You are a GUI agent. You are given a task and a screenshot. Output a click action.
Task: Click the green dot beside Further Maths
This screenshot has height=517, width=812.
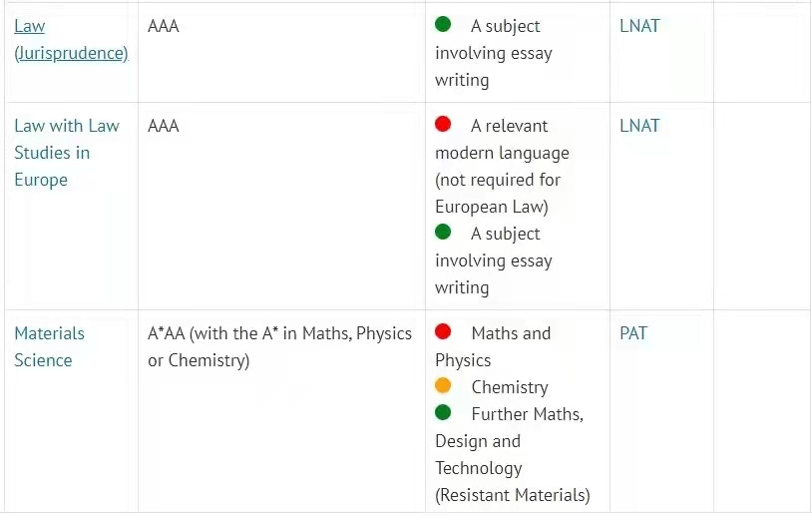point(443,412)
